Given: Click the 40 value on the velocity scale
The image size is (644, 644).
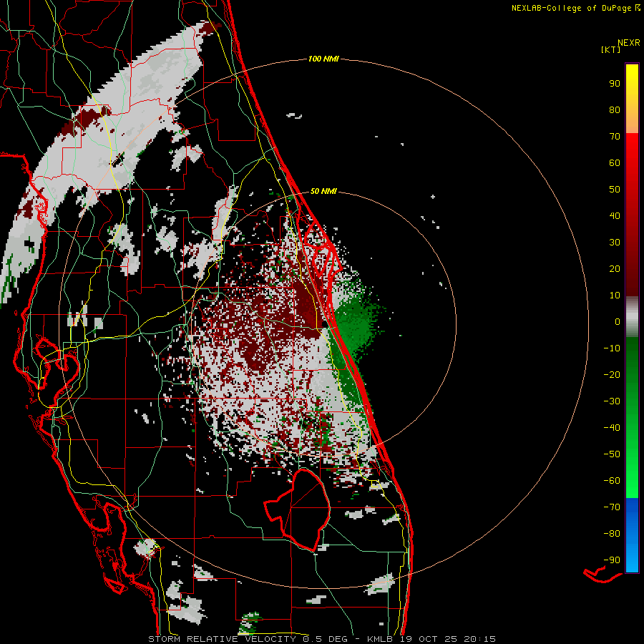Looking at the screenshot, I should (615, 216).
